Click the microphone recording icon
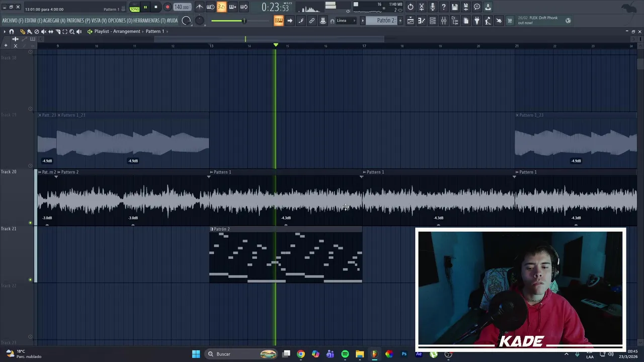Screen dimensions: 644x362 (x=433, y=7)
